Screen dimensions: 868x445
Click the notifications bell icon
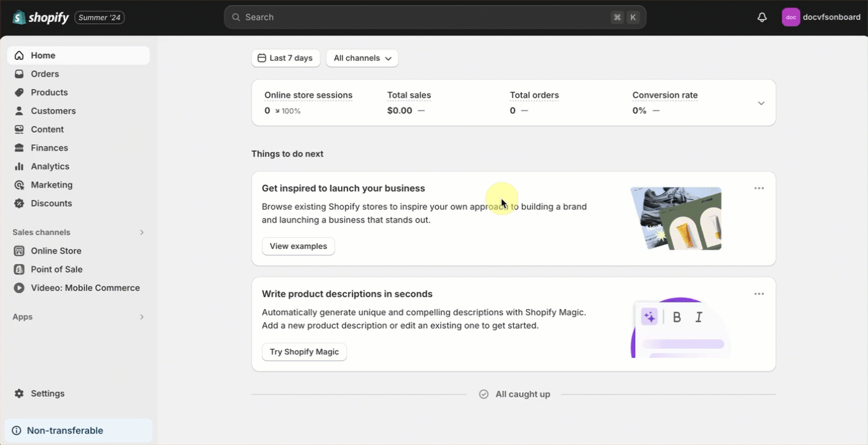pyautogui.click(x=762, y=17)
